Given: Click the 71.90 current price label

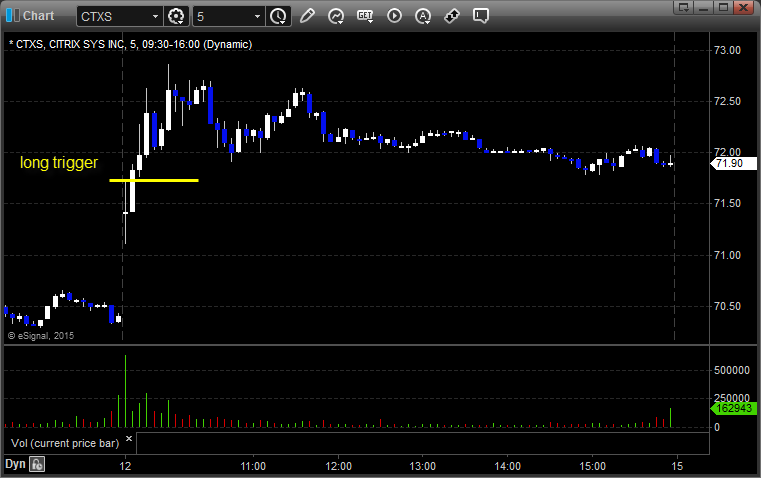Looking at the screenshot, I should tap(734, 164).
